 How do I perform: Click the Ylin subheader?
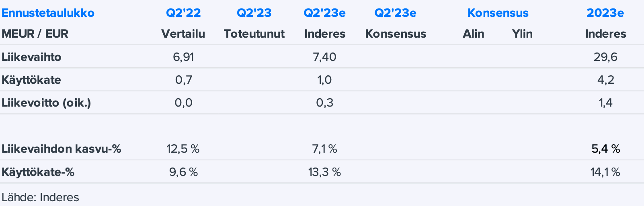pos(522,34)
